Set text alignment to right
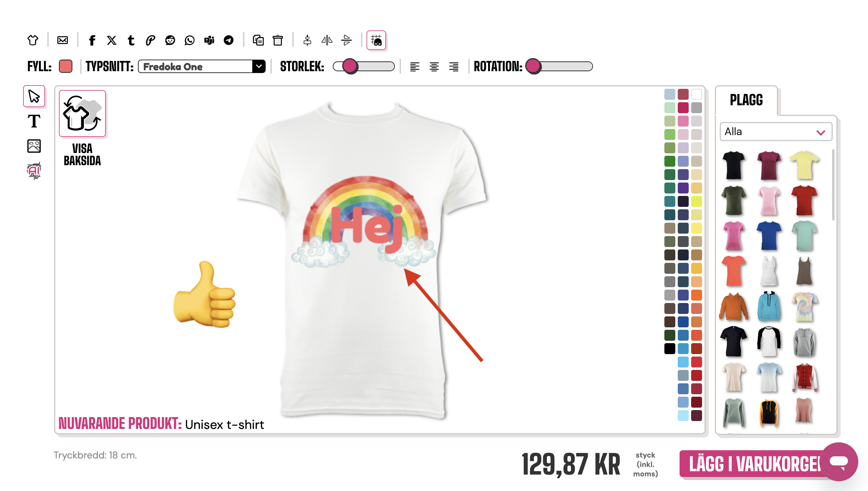The width and height of the screenshot is (868, 491). click(x=453, y=67)
